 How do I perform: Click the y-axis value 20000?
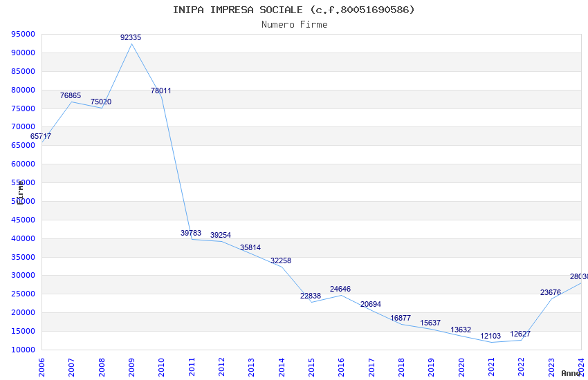pyautogui.click(x=24, y=312)
